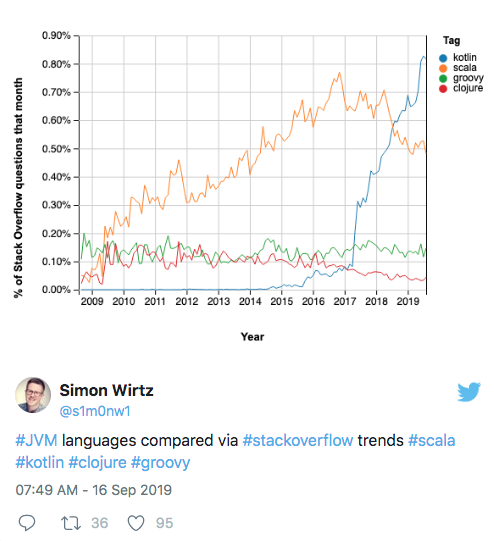Click the green groovy legend dot

click(443, 78)
